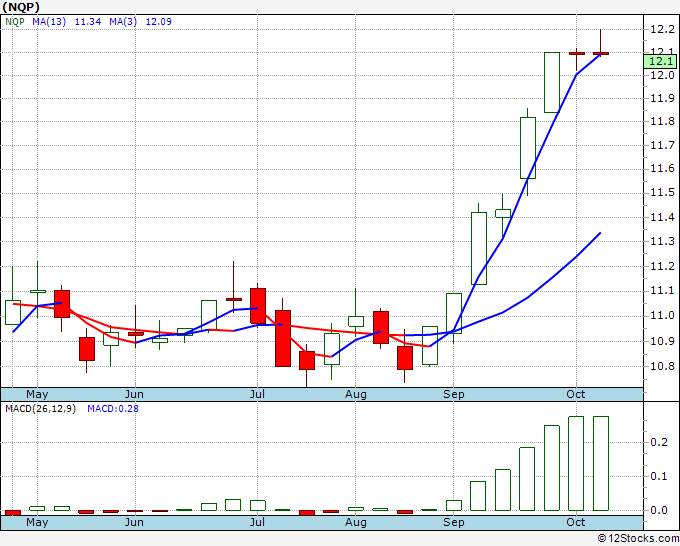Click the 0.0 value on MACD axis

tap(658, 510)
